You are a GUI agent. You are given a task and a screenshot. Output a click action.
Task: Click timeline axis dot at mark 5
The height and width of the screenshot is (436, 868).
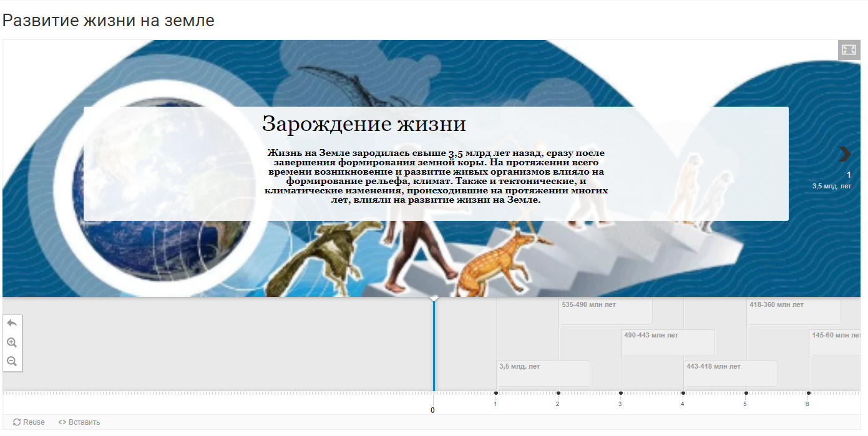(x=746, y=393)
